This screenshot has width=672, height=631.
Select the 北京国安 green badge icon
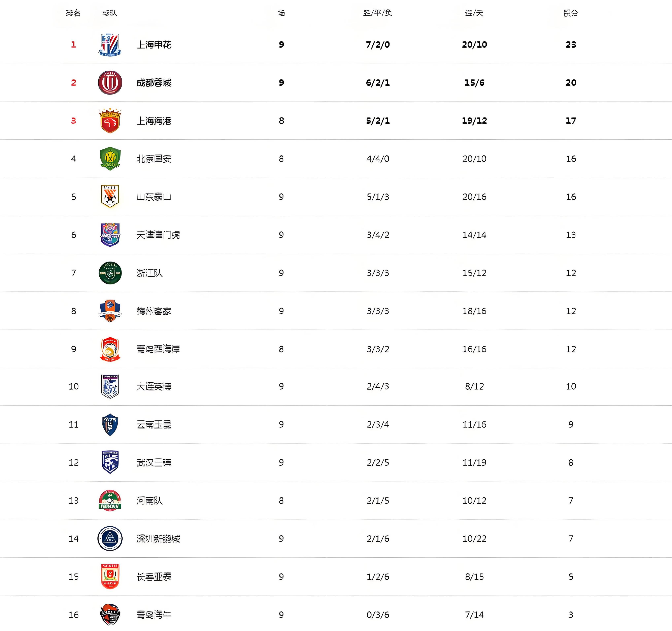(x=110, y=159)
